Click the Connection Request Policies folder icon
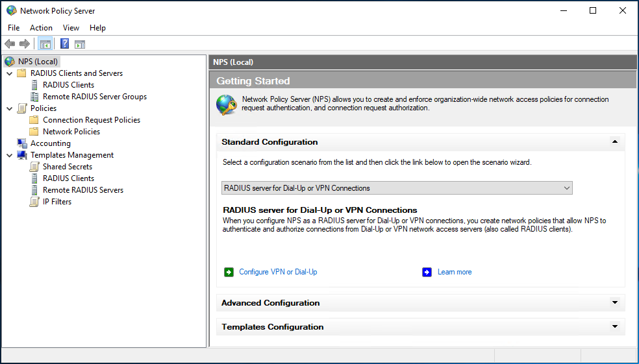The height and width of the screenshot is (364, 639). [x=34, y=120]
